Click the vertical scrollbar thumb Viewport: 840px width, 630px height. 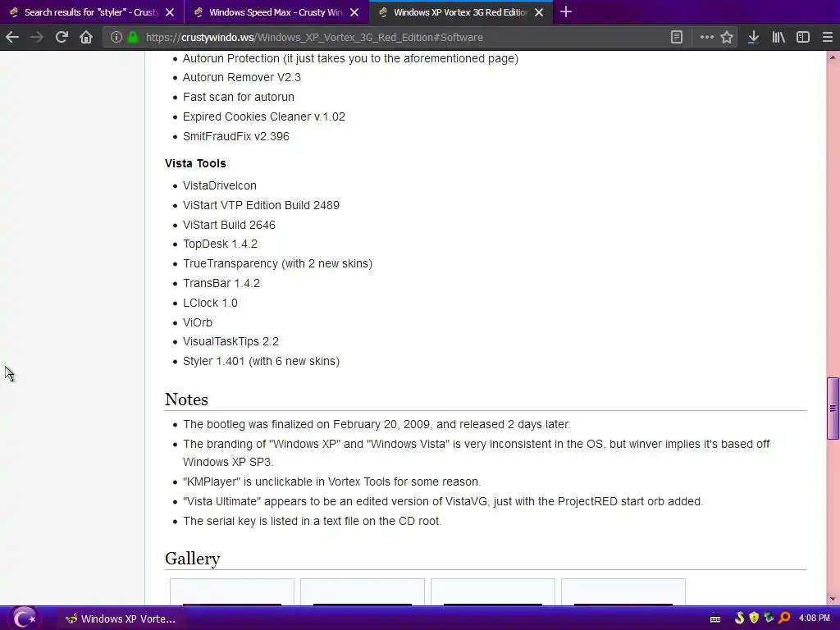click(x=833, y=409)
